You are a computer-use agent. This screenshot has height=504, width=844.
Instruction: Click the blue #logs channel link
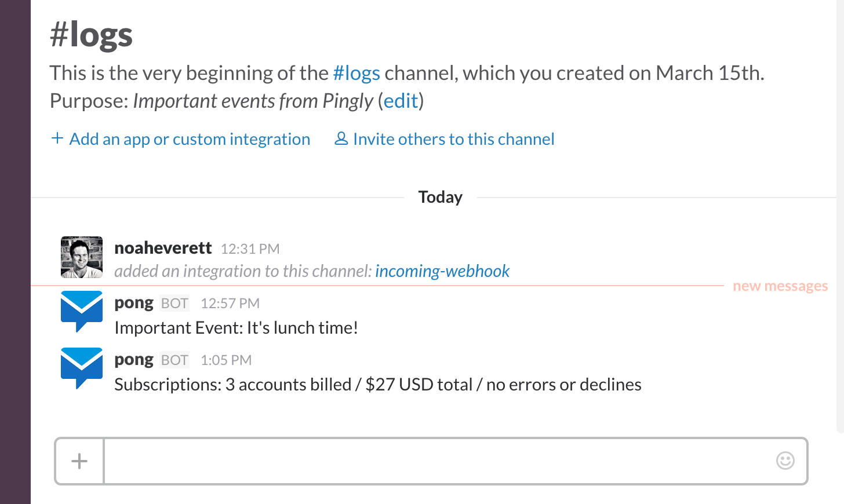point(356,73)
